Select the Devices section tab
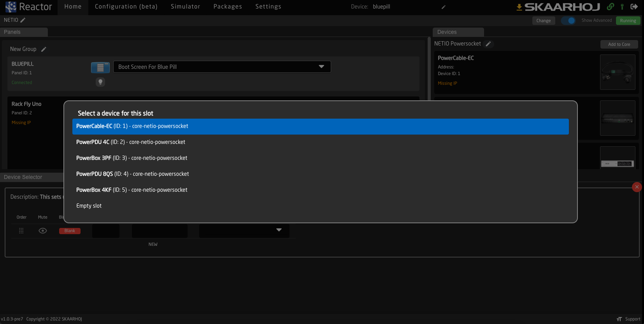The image size is (644, 324). [x=458, y=32]
